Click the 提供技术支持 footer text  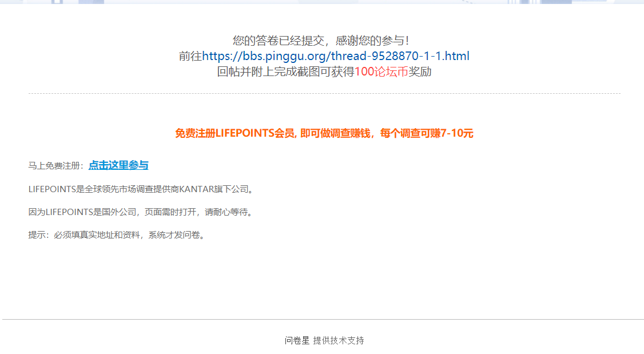click(339, 340)
